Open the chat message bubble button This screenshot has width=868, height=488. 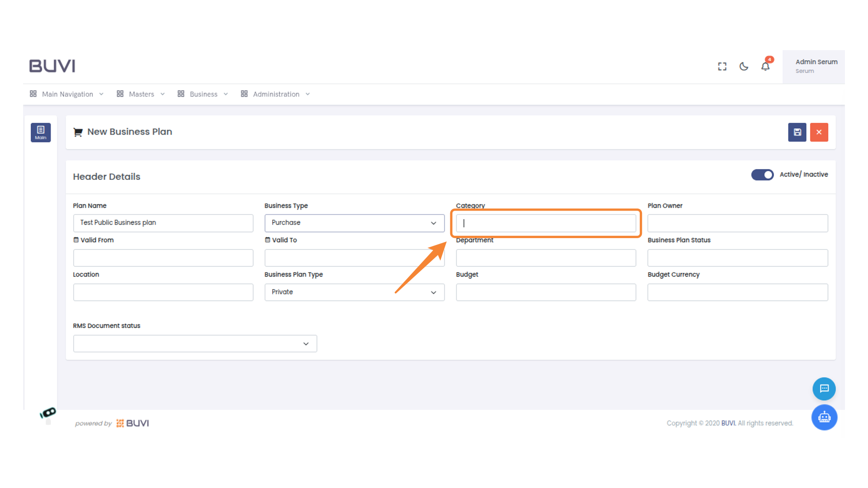point(824,389)
